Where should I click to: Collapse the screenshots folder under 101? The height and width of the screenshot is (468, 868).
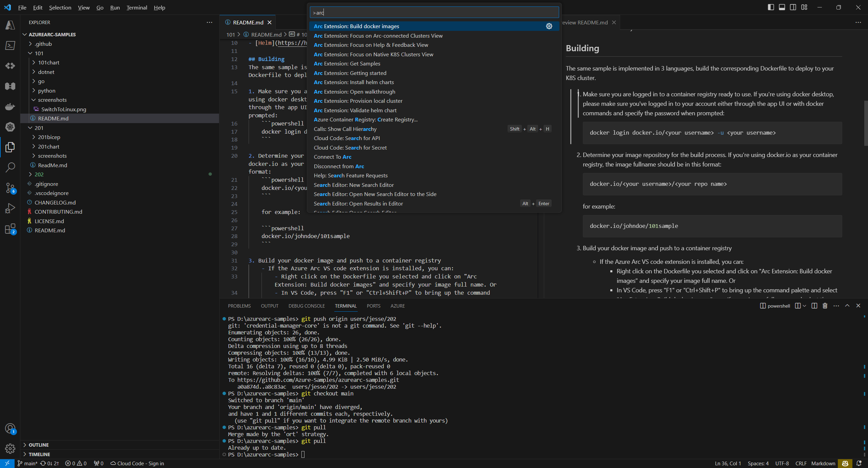(x=52, y=100)
